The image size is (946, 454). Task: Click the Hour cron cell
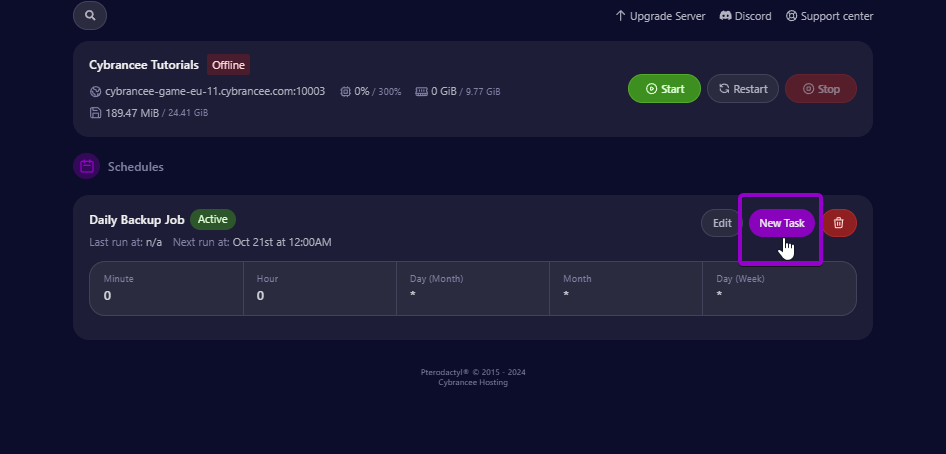point(320,288)
